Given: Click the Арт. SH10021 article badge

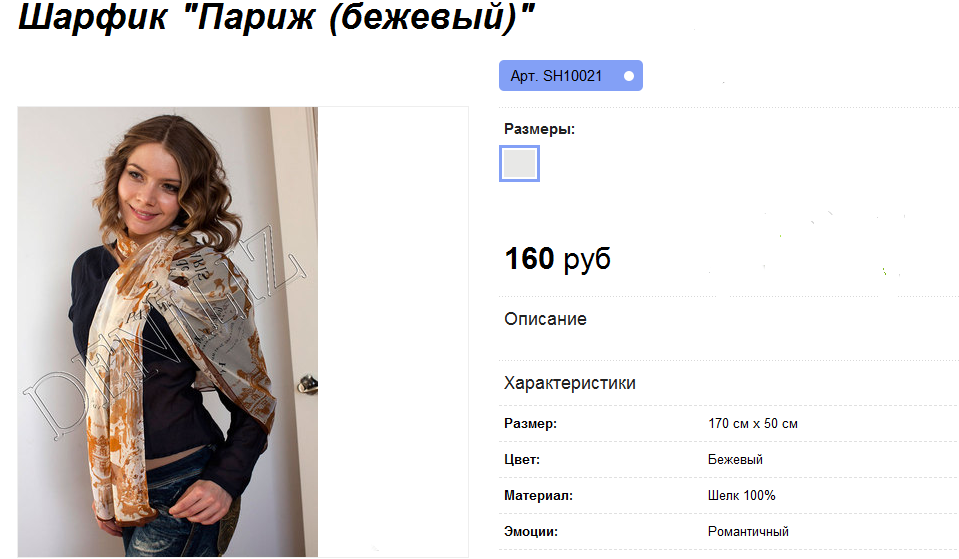Looking at the screenshot, I should 571,75.
